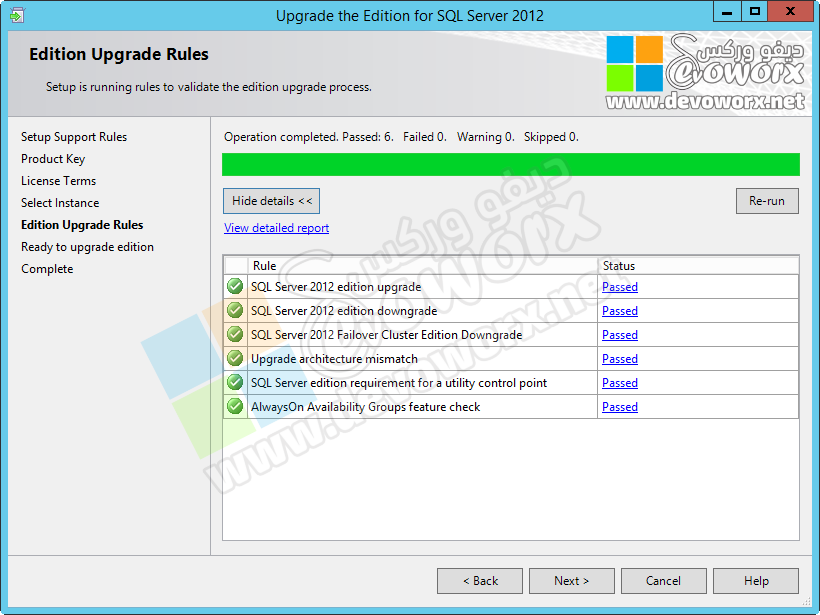Select the 'SQL Server 2012 edition downgrade' rule text
Viewport: 820px width, 615px height.
(x=344, y=311)
